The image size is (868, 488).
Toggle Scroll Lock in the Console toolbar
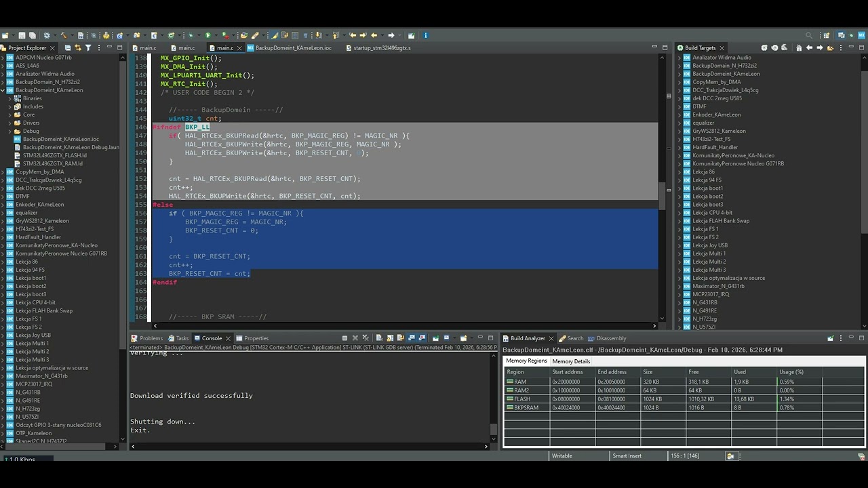(390, 338)
